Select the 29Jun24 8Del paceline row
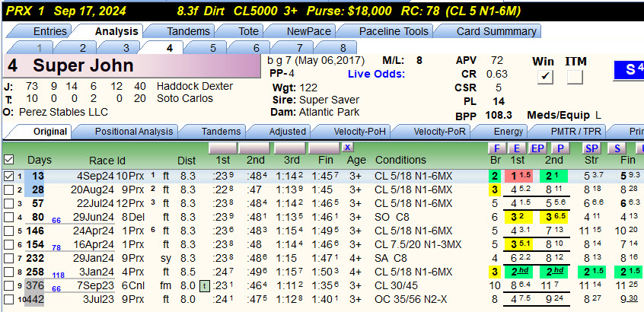644x312 pixels. point(288,217)
